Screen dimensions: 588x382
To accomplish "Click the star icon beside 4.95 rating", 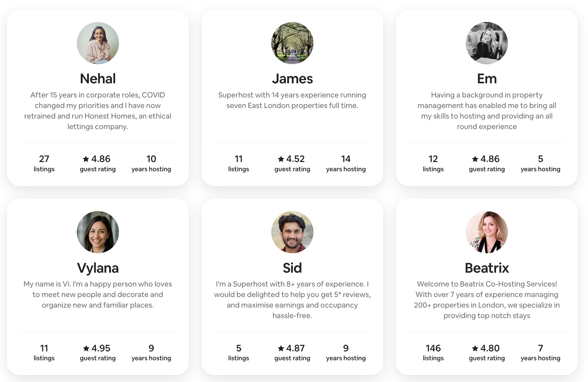I will point(86,348).
